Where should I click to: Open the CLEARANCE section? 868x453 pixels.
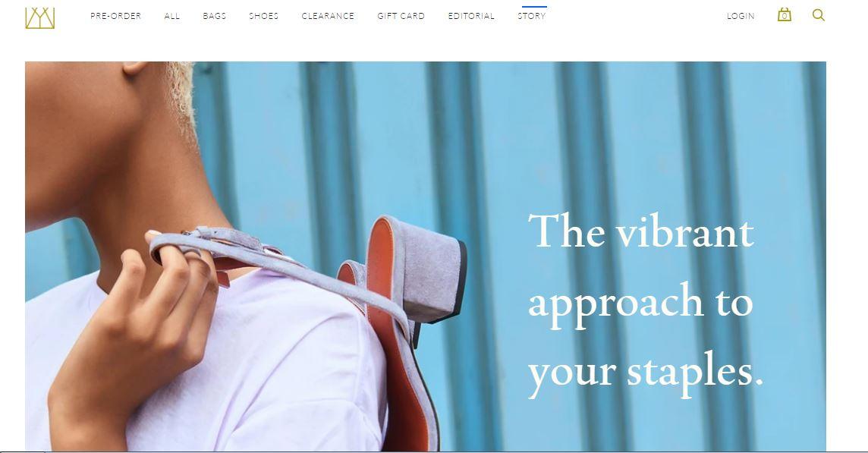(328, 16)
